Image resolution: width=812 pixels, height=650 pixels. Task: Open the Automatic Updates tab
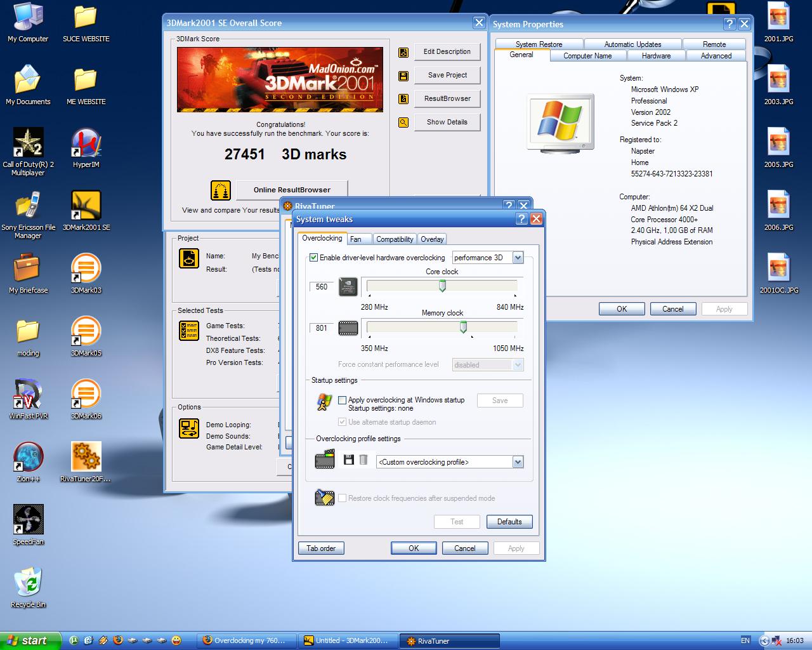pos(632,44)
